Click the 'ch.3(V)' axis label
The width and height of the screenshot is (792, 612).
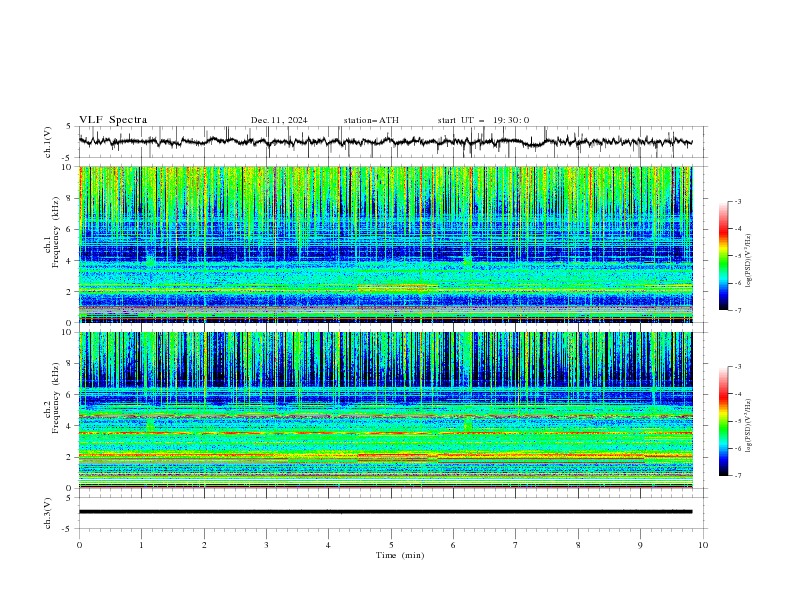point(48,513)
